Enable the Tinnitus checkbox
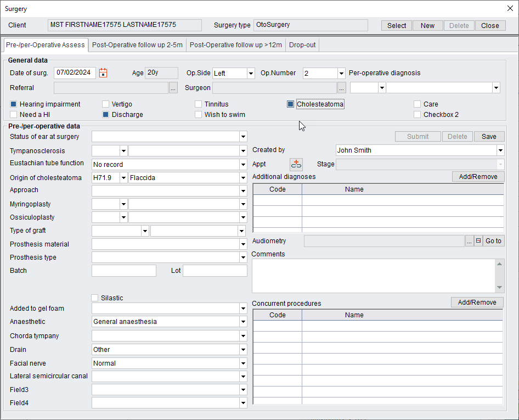519x420 pixels. [x=198, y=104]
